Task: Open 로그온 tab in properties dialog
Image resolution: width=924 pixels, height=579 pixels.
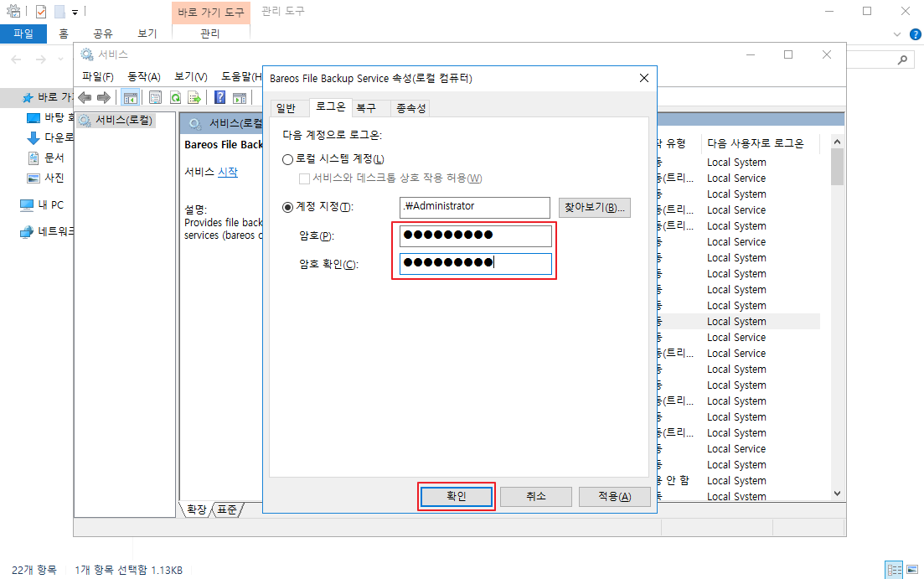Action: [331, 106]
